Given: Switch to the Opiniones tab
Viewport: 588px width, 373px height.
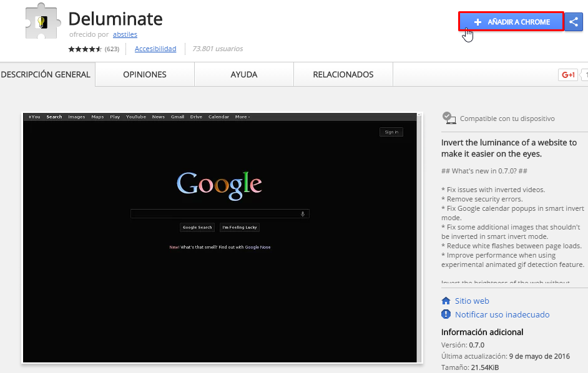Looking at the screenshot, I should click(145, 75).
